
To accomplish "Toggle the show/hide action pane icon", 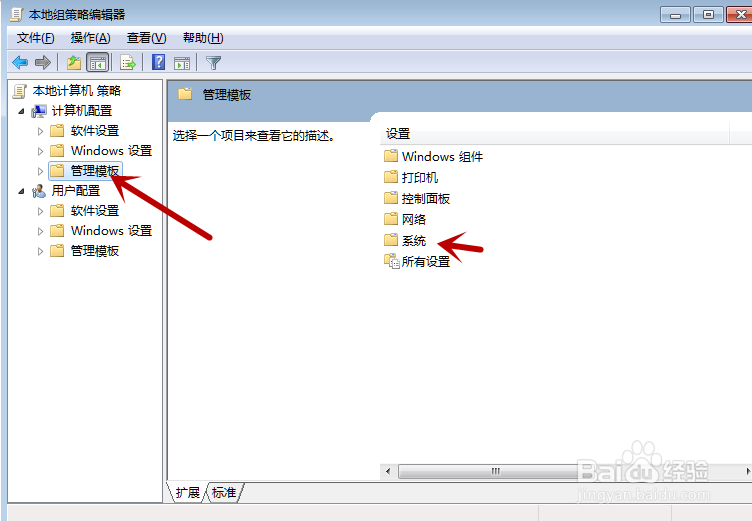I will pos(182,63).
